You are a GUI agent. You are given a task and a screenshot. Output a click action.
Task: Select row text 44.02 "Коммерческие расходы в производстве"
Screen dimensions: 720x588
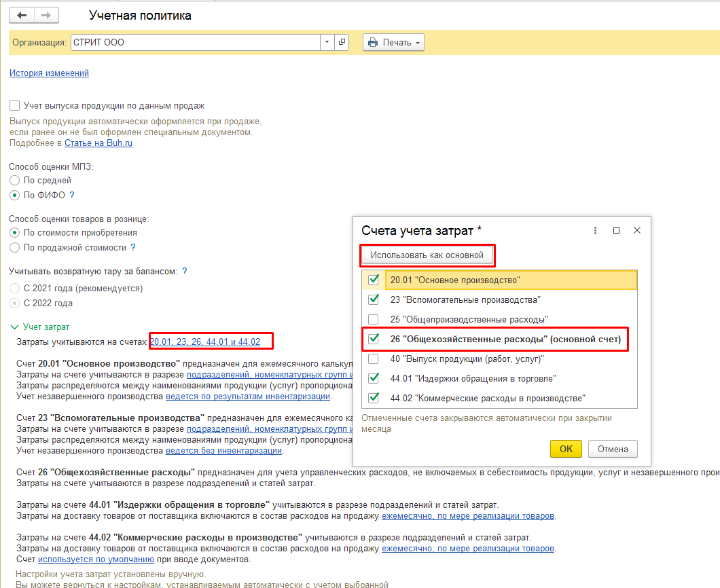488,398
